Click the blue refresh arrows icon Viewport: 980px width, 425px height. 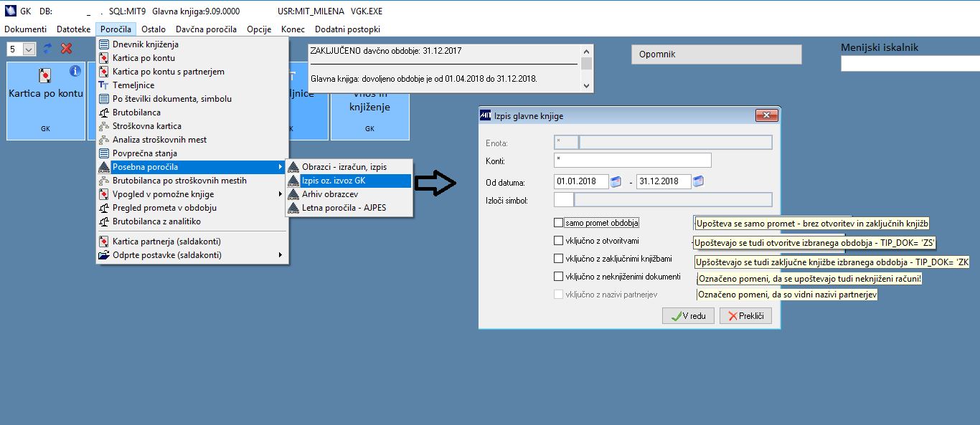[x=48, y=49]
